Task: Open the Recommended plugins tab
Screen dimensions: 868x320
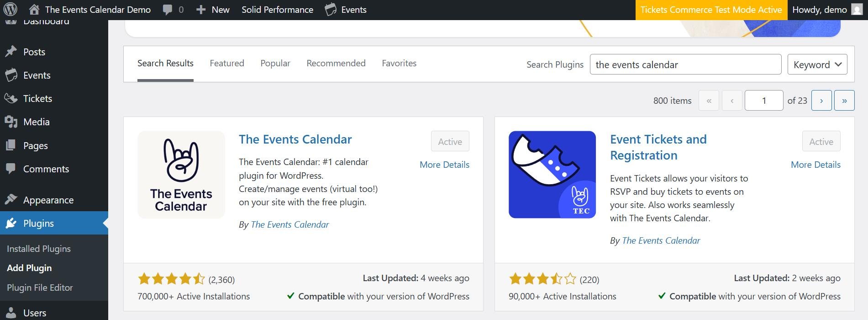Action: tap(336, 63)
